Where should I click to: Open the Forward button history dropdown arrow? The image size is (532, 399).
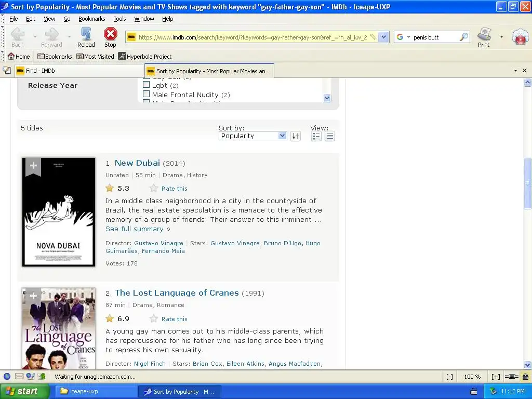69,37
